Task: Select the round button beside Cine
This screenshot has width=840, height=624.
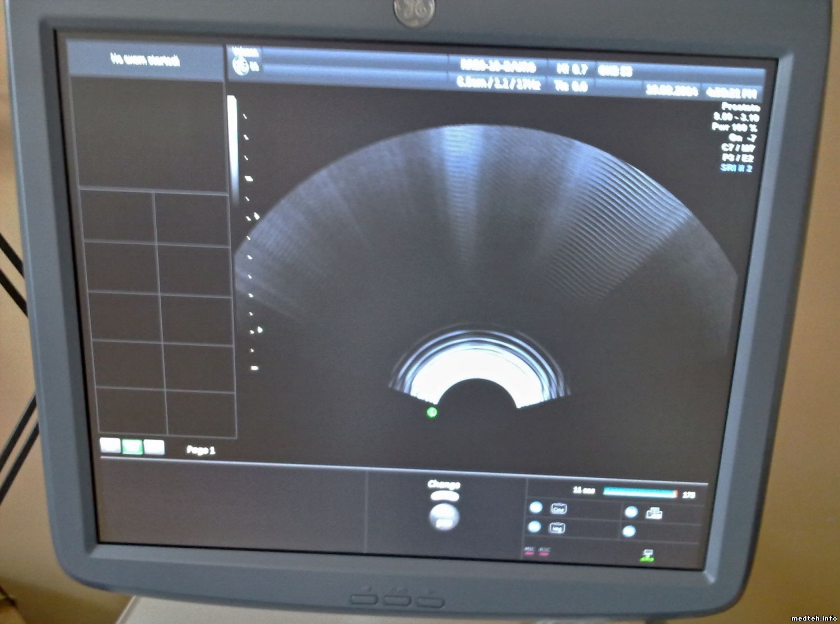Action: point(536,507)
